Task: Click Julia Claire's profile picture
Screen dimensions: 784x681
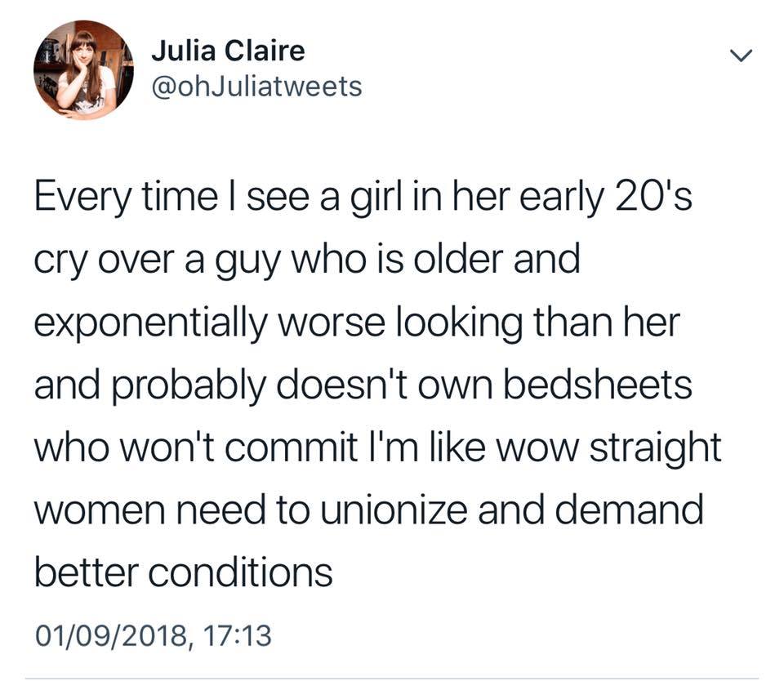Action: click(84, 70)
